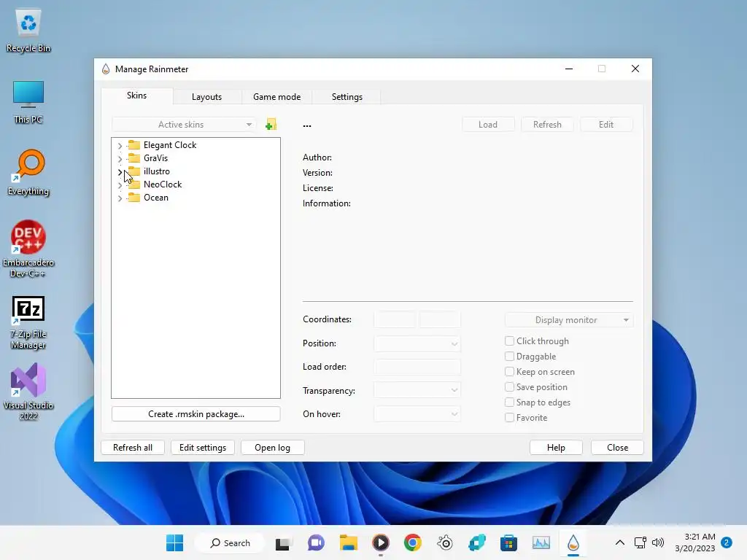Select the GraVis folder icon
Image resolution: width=747 pixels, height=560 pixels.
point(134,158)
